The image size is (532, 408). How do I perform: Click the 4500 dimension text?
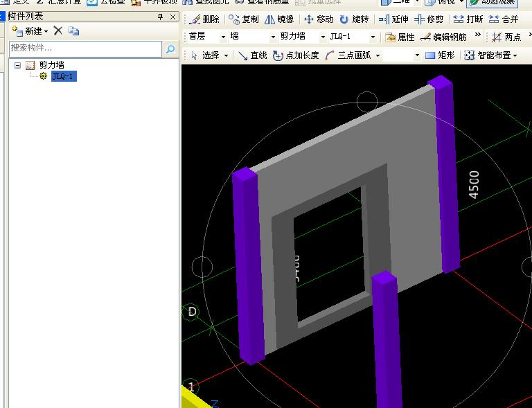pyautogui.click(x=474, y=184)
